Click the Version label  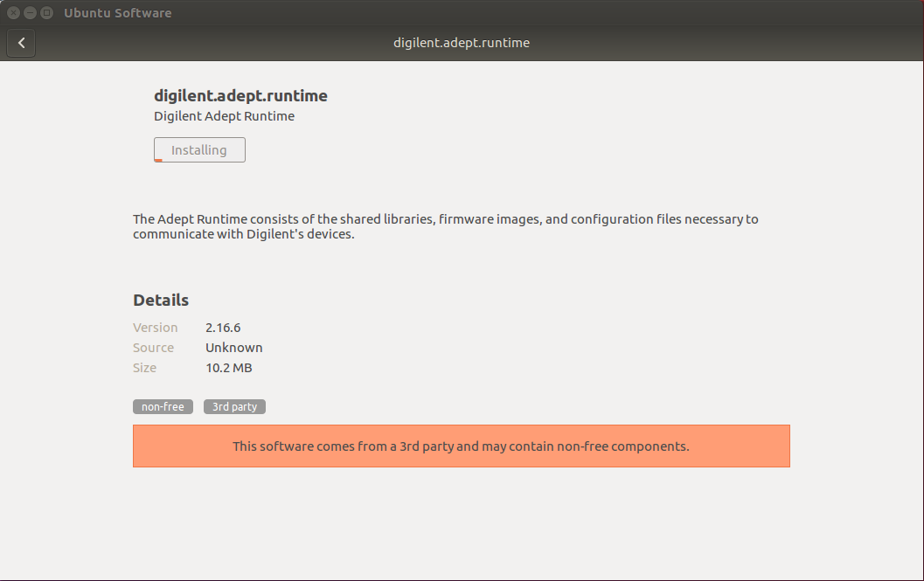(155, 328)
